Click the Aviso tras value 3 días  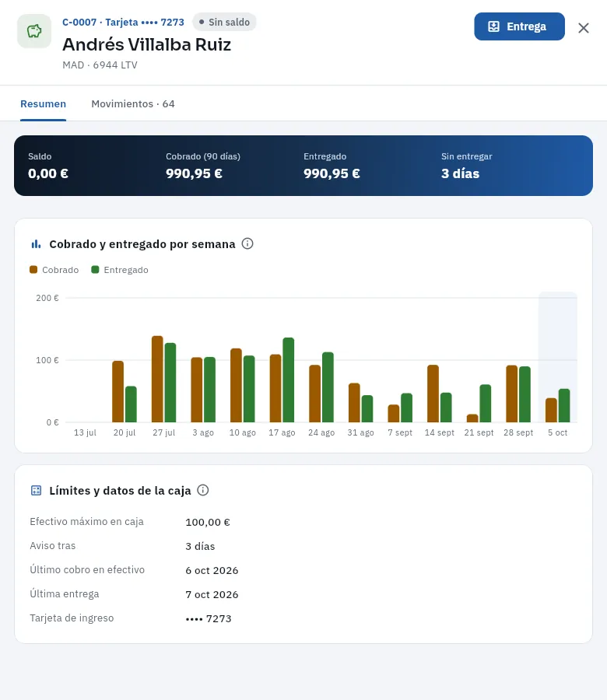[x=200, y=547]
